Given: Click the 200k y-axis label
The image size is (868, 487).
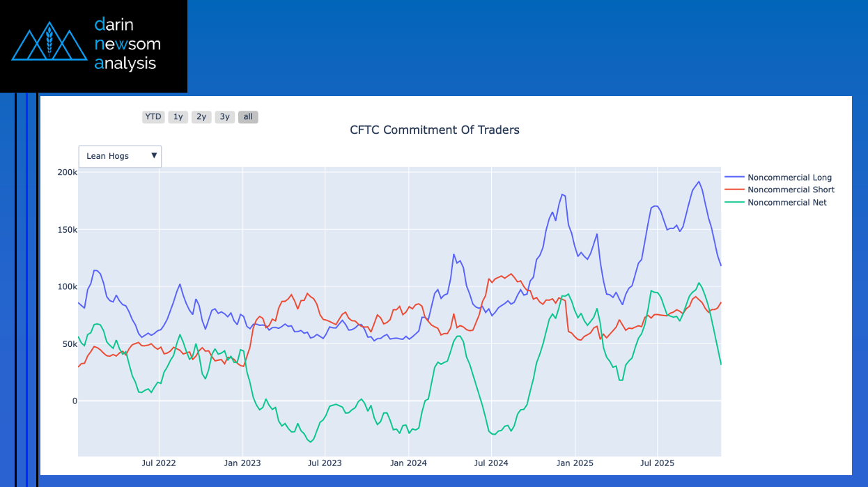Looking at the screenshot, I should 67,172.
